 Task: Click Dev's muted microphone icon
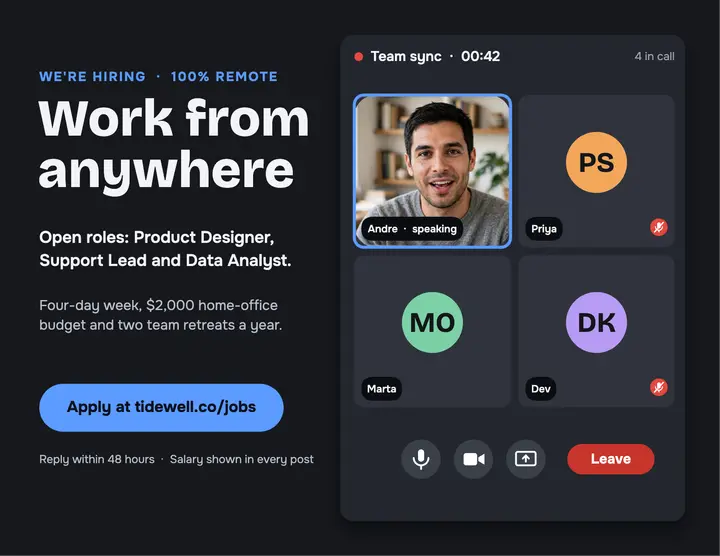[x=658, y=387]
